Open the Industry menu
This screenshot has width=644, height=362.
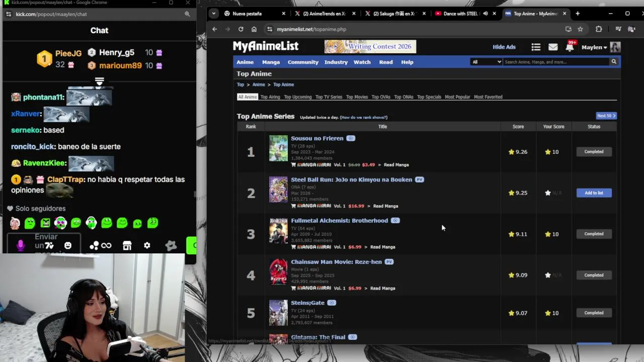pos(336,62)
